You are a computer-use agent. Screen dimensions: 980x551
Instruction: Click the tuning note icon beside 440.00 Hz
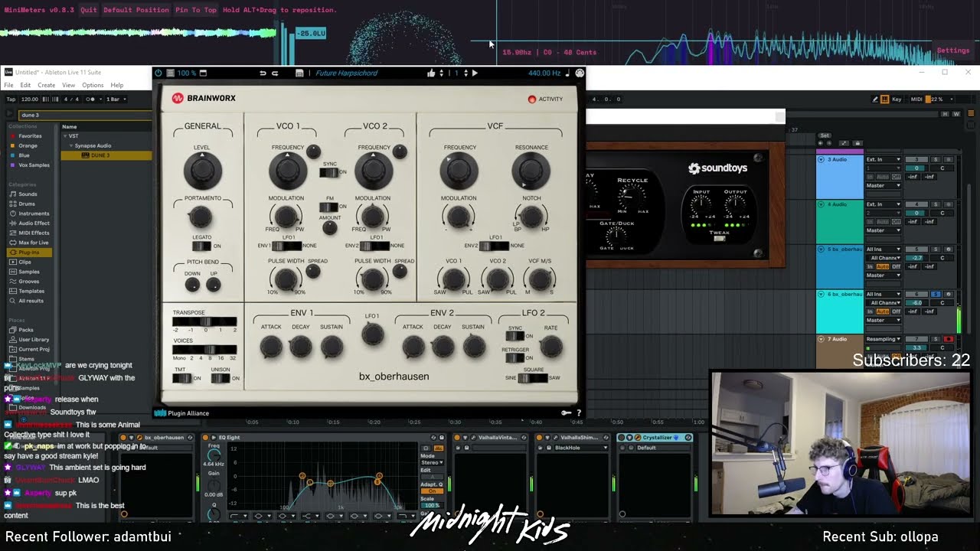pos(567,73)
